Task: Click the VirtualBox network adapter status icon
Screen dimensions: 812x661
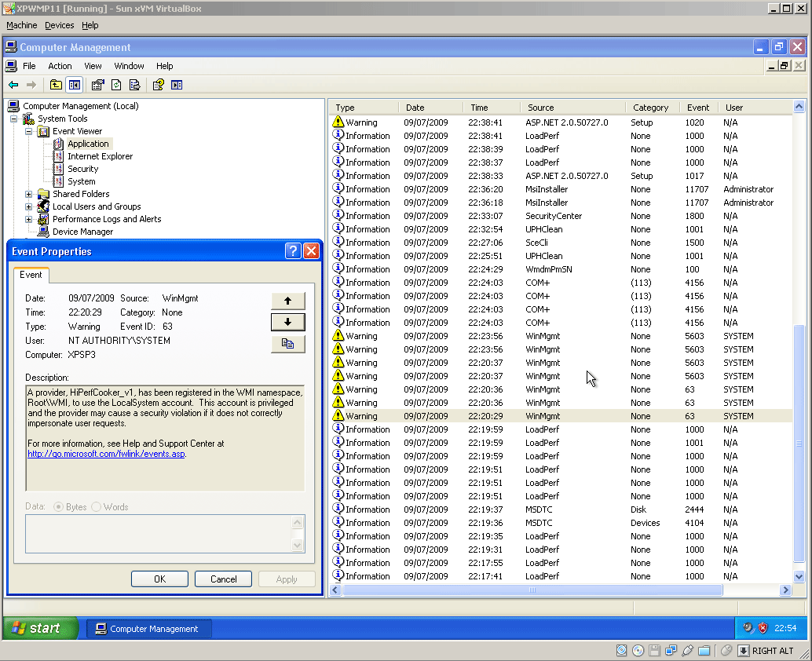Action: tap(671, 651)
